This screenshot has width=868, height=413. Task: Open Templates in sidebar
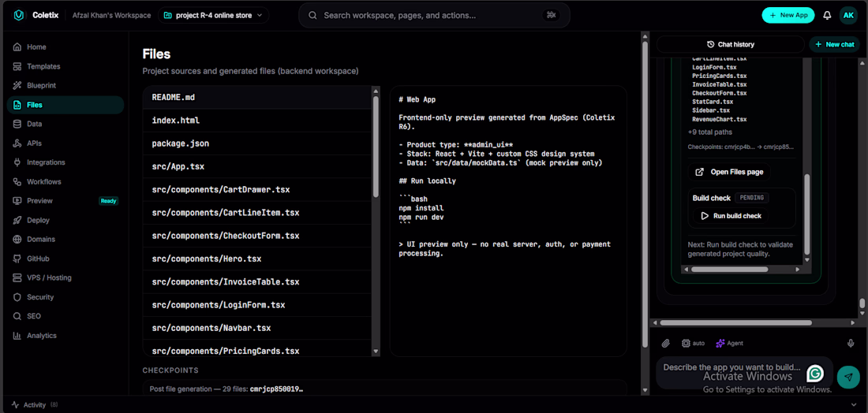65,66
